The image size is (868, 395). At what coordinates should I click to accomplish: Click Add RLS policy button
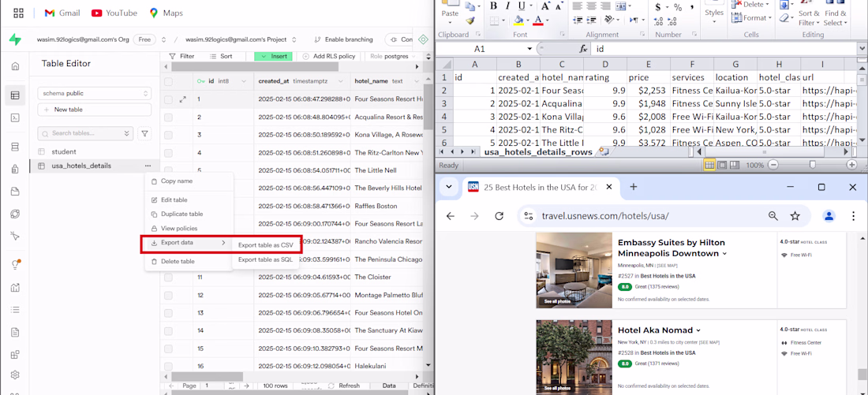click(330, 57)
